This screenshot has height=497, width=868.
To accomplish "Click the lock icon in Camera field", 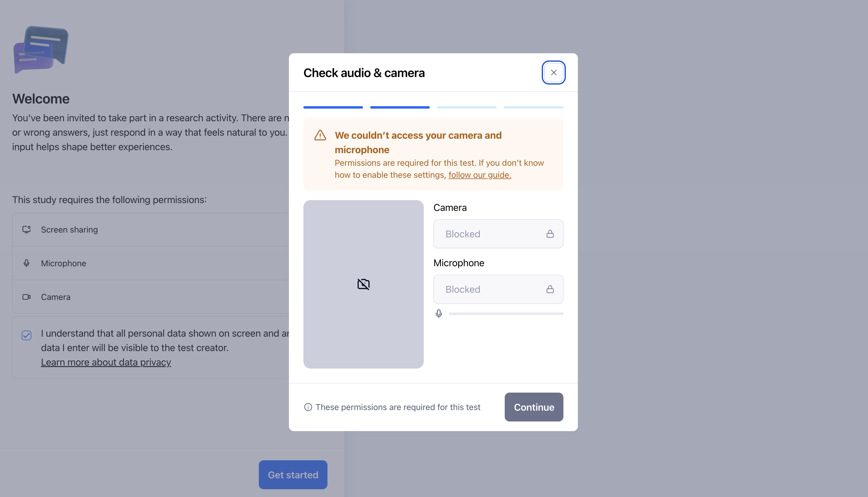I will pos(550,234).
